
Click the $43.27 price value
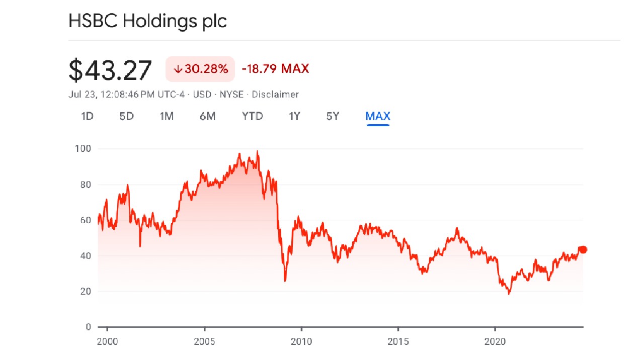point(110,70)
